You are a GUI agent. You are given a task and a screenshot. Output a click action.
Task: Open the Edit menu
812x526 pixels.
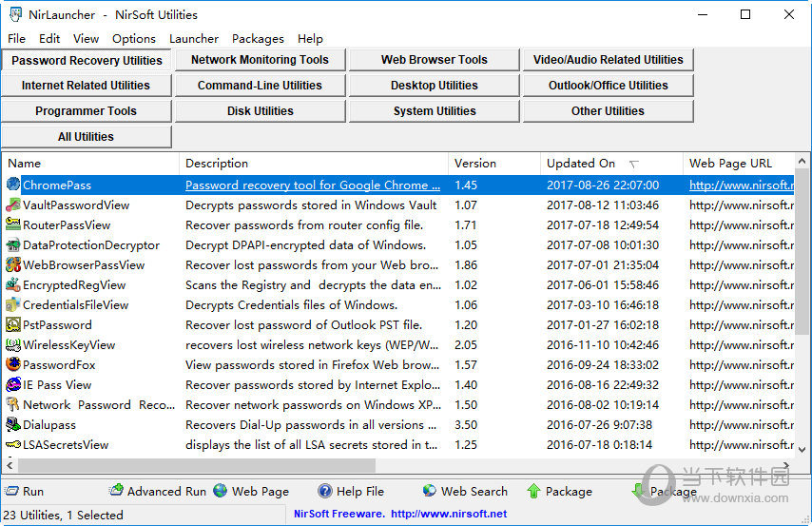pyautogui.click(x=49, y=39)
